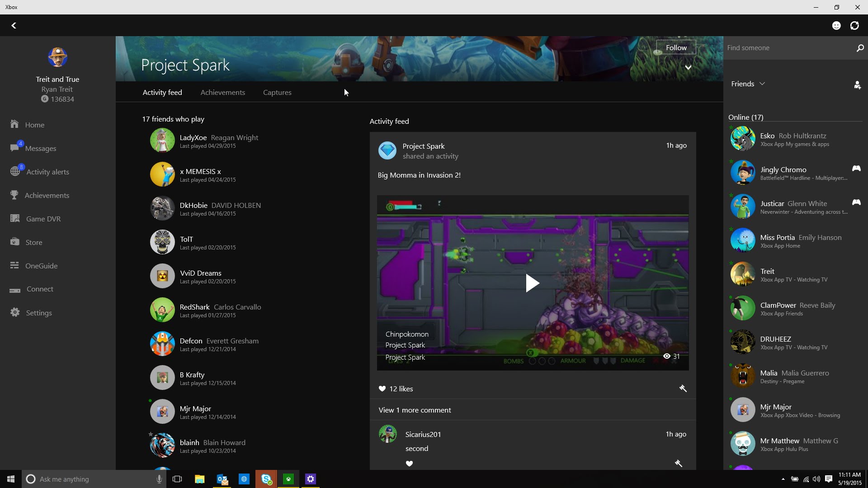Open the Store in the sidebar

click(x=26, y=242)
